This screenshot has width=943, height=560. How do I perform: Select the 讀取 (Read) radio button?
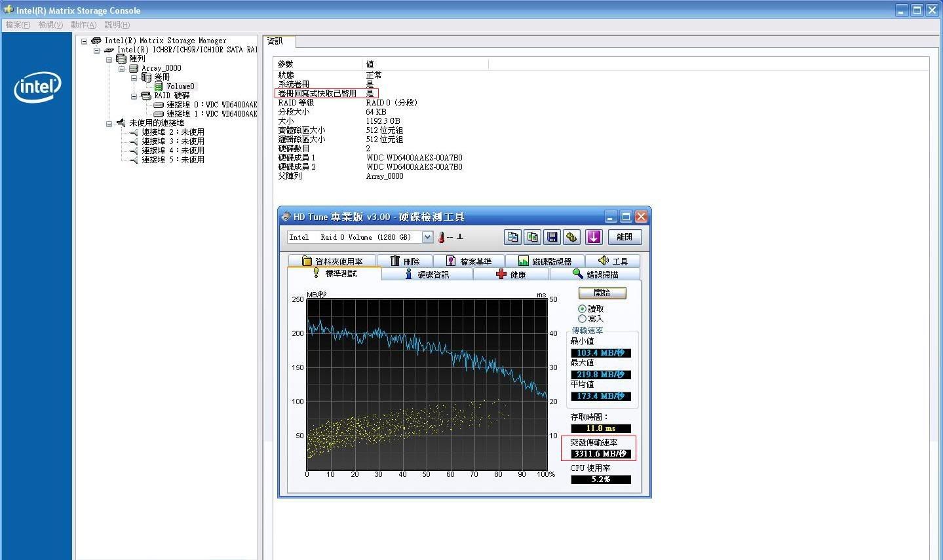[582, 309]
